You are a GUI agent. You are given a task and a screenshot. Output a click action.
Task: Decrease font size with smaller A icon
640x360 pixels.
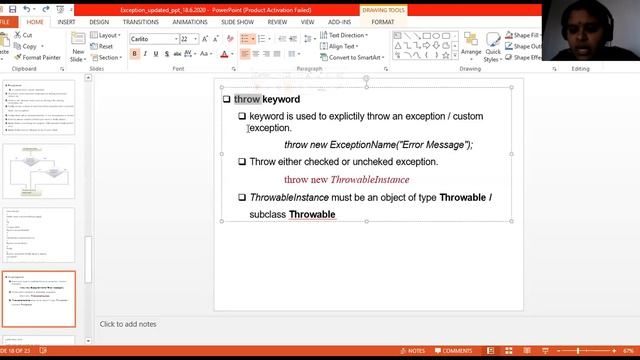click(x=216, y=39)
